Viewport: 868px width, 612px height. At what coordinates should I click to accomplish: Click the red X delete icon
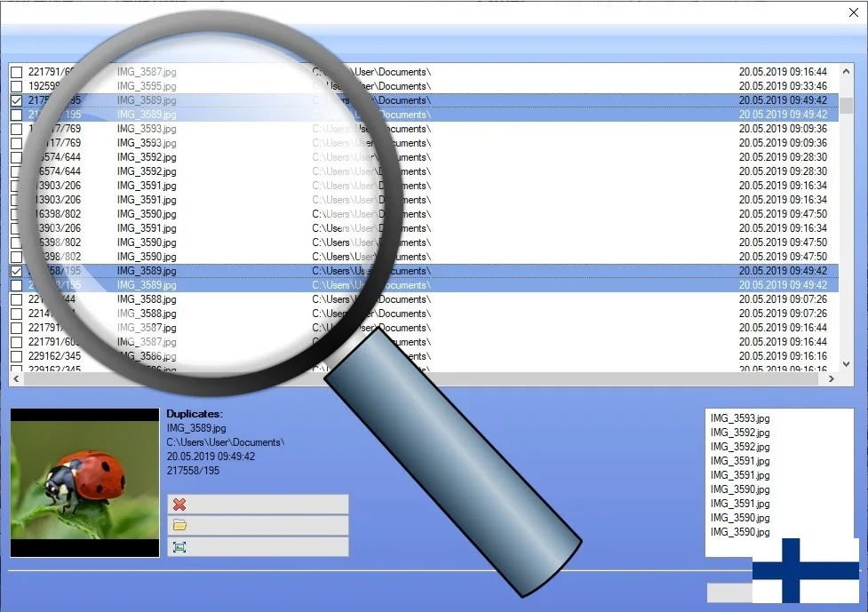click(x=179, y=505)
